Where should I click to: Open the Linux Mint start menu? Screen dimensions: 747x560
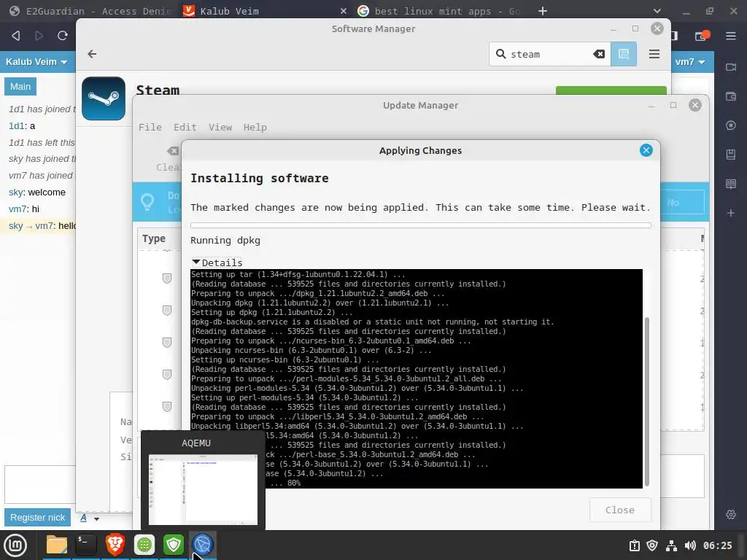[15, 545]
